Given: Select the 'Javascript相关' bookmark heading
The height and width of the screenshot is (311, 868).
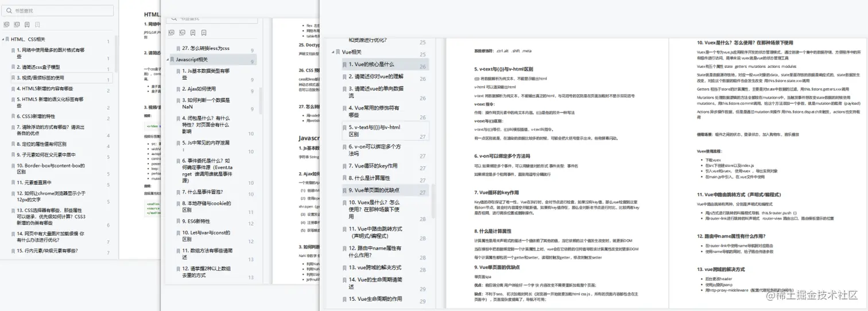Looking at the screenshot, I should point(192,60).
